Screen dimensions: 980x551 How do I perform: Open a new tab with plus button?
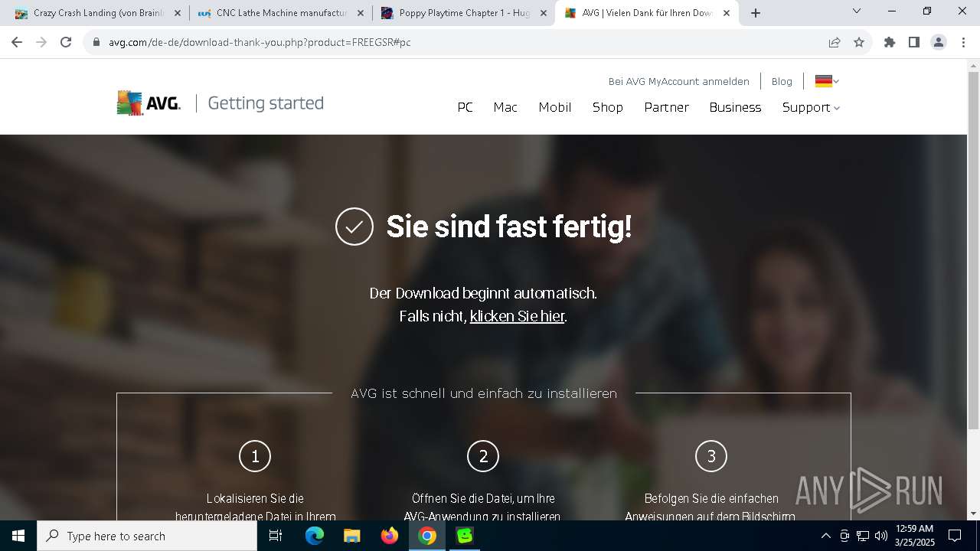point(756,13)
